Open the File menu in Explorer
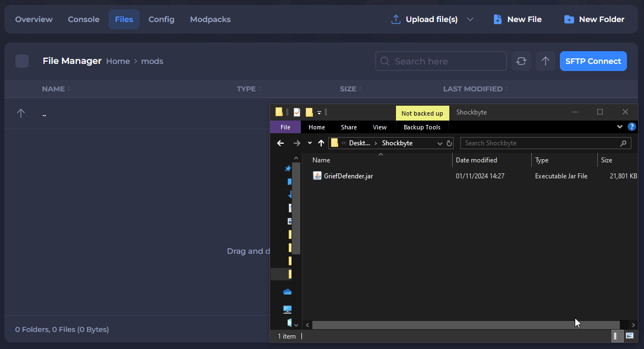Screen dimensions: 644x349 [285, 127]
